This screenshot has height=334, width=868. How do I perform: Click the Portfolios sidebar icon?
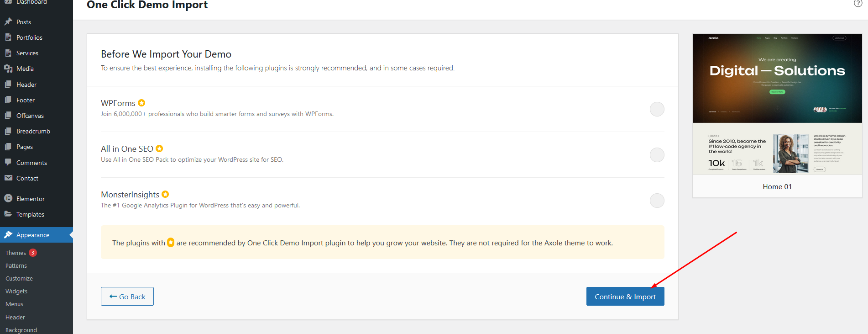click(8, 37)
